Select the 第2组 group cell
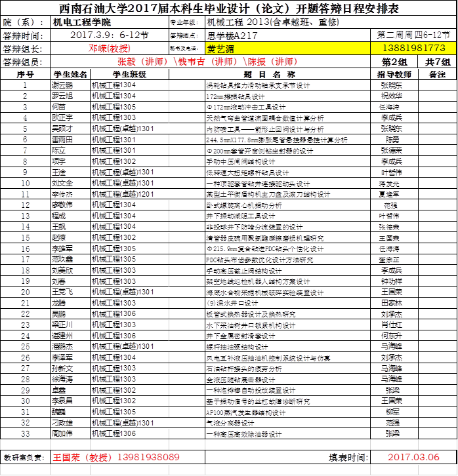This screenshot has height=476, width=458. click(x=394, y=62)
